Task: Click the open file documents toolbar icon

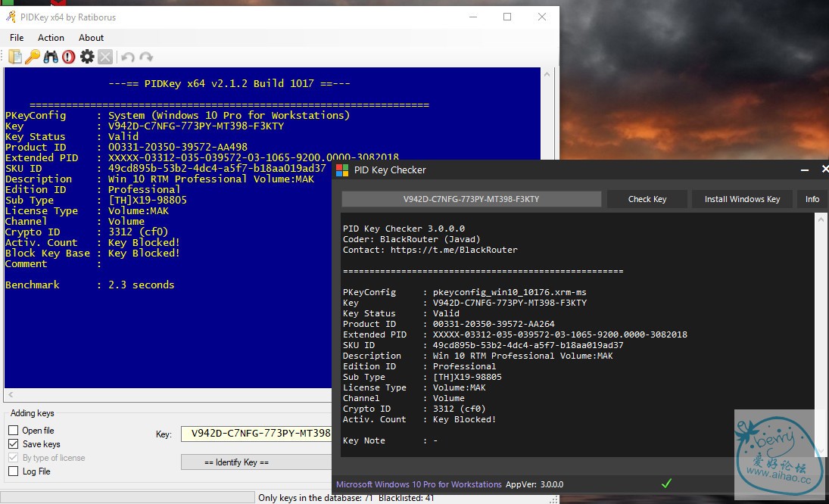Action: (15, 57)
